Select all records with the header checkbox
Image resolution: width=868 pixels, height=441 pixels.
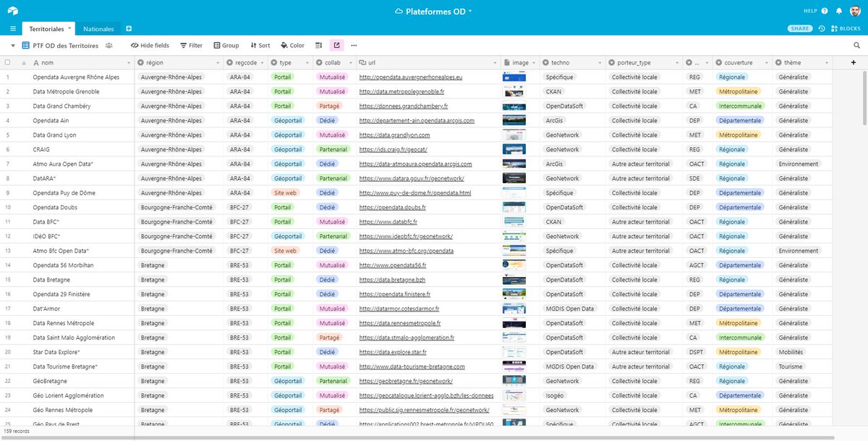[7, 62]
